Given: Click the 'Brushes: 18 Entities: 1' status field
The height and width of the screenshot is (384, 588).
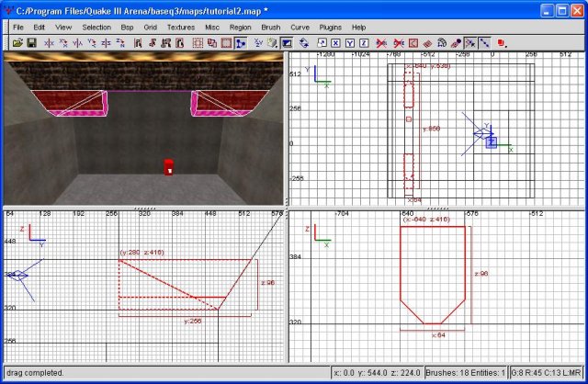Looking at the screenshot, I should [466, 373].
